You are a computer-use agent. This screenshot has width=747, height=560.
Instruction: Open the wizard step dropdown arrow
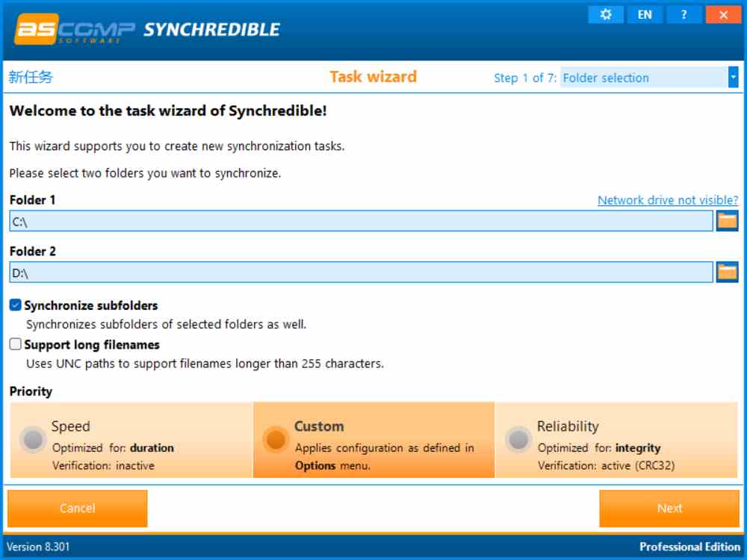coord(734,77)
